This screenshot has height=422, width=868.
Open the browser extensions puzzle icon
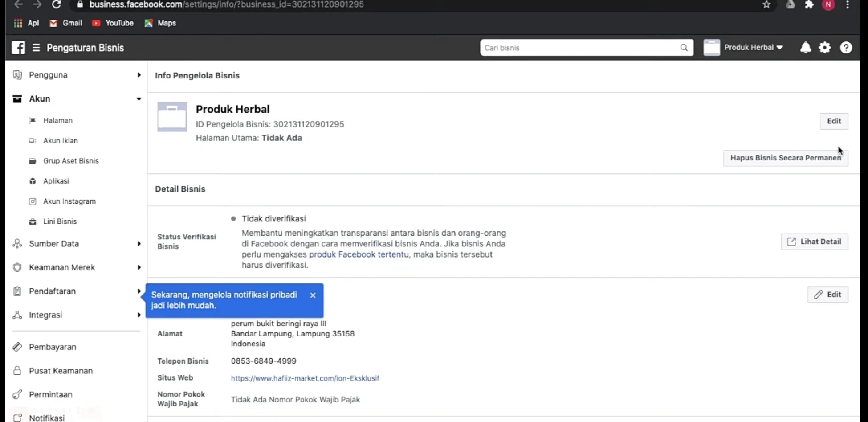pos(809,4)
